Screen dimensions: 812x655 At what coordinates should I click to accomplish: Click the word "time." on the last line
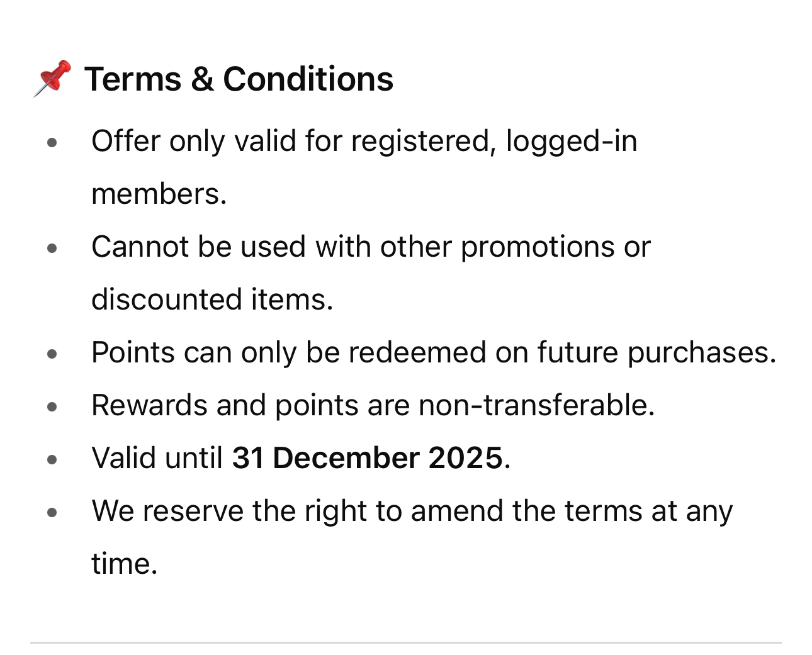coord(125,564)
